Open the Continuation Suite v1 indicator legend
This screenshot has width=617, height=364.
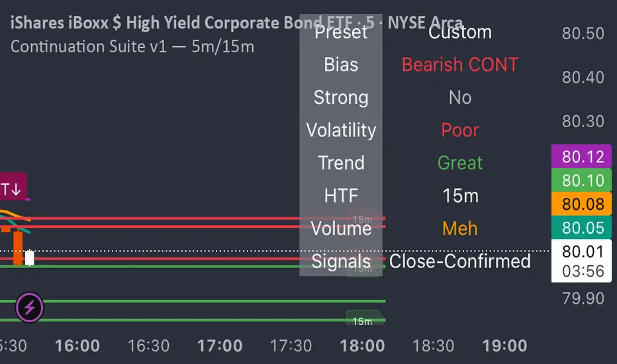click(132, 46)
